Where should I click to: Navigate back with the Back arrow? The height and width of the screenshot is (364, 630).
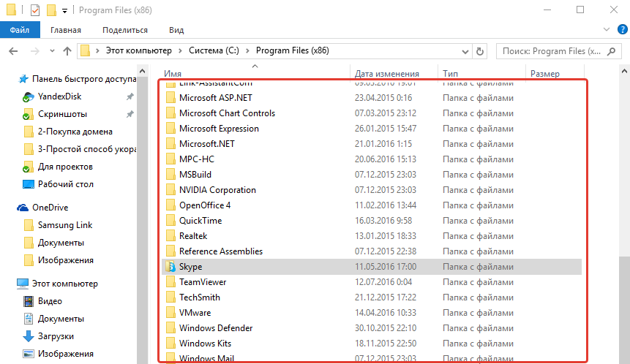[x=14, y=51]
